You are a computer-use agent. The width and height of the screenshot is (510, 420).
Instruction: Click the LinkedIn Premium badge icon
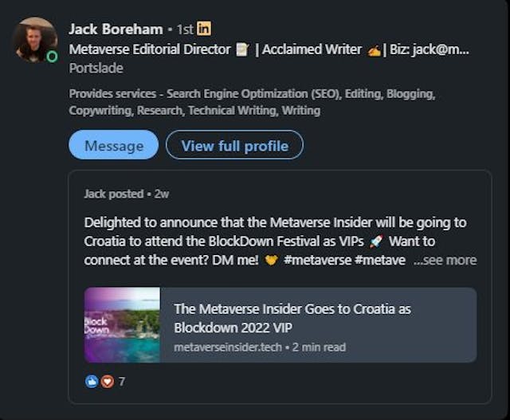click(204, 29)
